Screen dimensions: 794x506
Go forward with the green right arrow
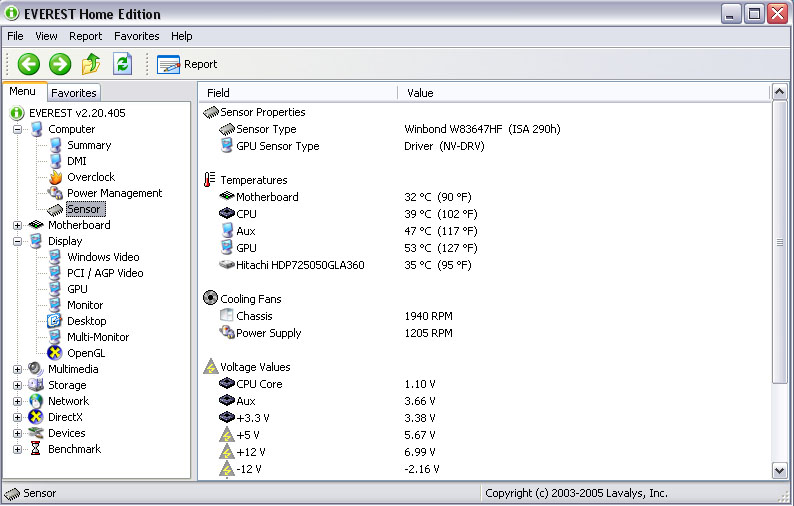click(x=60, y=64)
